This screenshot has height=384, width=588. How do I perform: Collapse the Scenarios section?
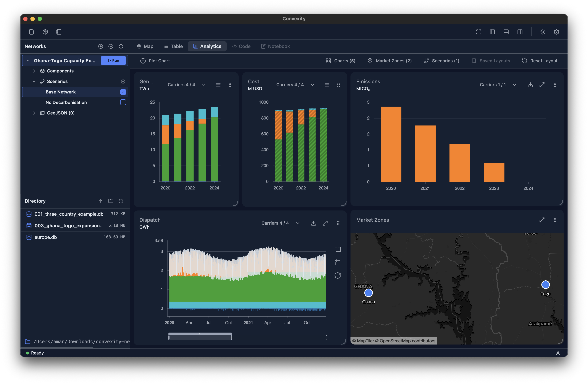[34, 81]
